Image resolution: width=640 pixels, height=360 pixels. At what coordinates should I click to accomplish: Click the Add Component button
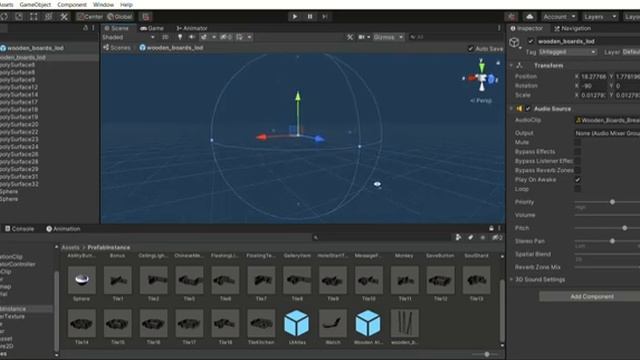(x=591, y=297)
